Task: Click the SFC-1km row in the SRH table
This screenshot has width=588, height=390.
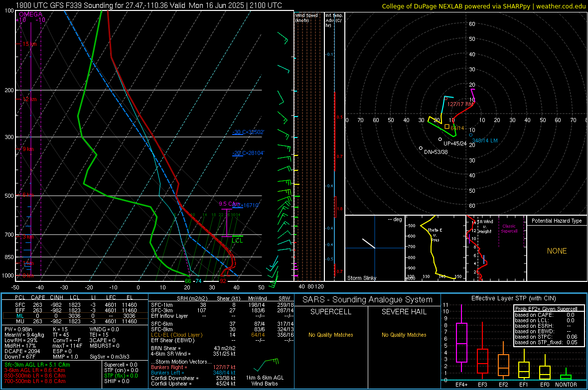Action: coord(222,305)
